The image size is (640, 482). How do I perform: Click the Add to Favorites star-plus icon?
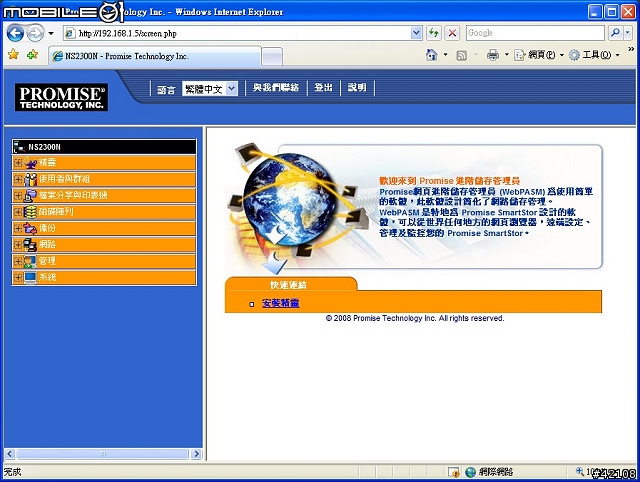point(32,55)
